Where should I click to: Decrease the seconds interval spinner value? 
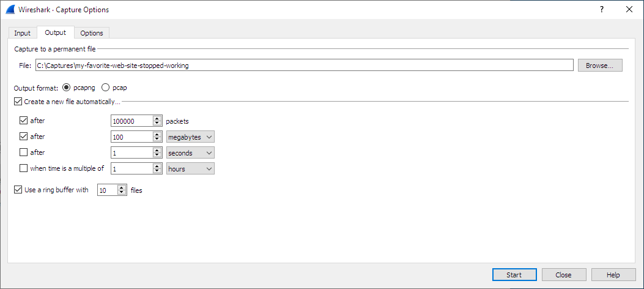[157, 156]
